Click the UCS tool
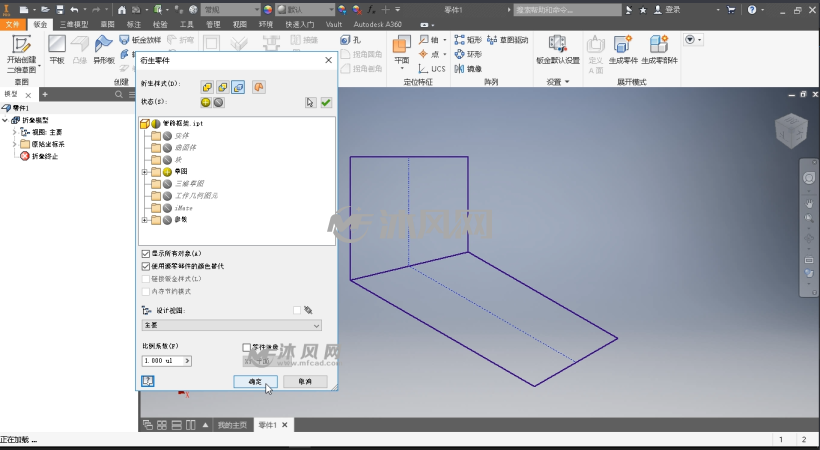The image size is (820, 450). point(432,69)
